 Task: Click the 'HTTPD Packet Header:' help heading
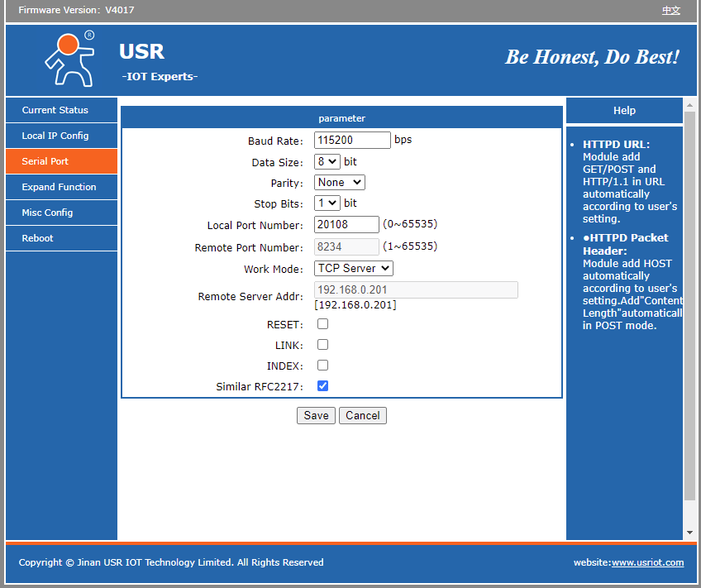coord(626,244)
